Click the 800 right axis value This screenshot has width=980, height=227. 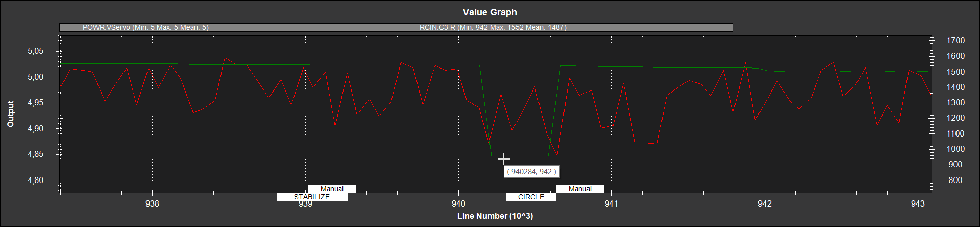click(x=955, y=180)
